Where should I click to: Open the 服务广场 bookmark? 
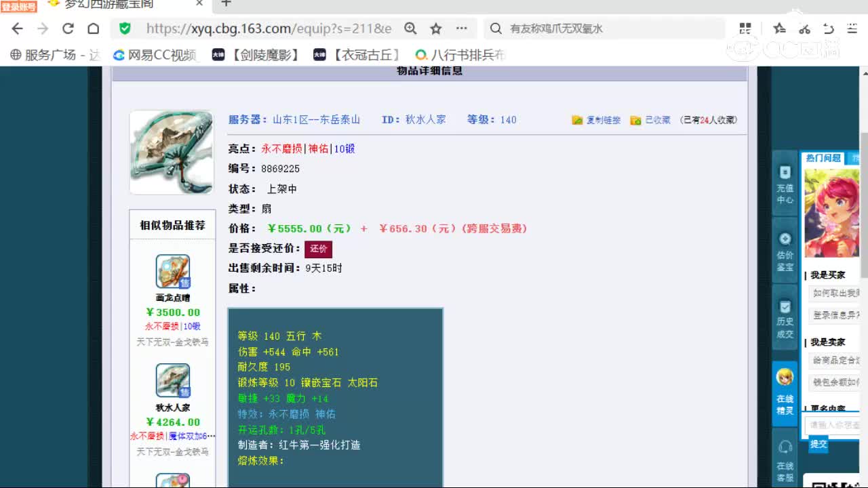coord(56,55)
